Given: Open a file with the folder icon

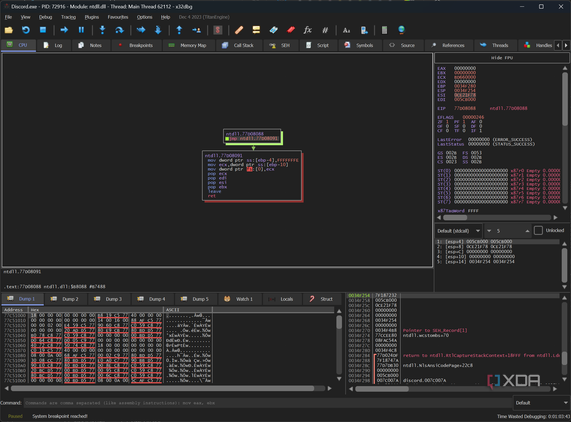Looking at the screenshot, I should (8, 30).
